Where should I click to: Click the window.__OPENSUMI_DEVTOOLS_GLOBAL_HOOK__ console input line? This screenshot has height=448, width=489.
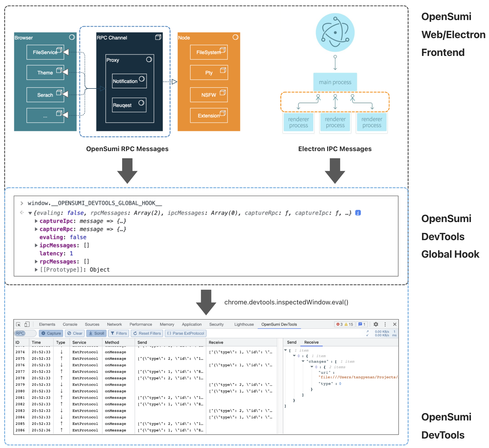[95, 203]
